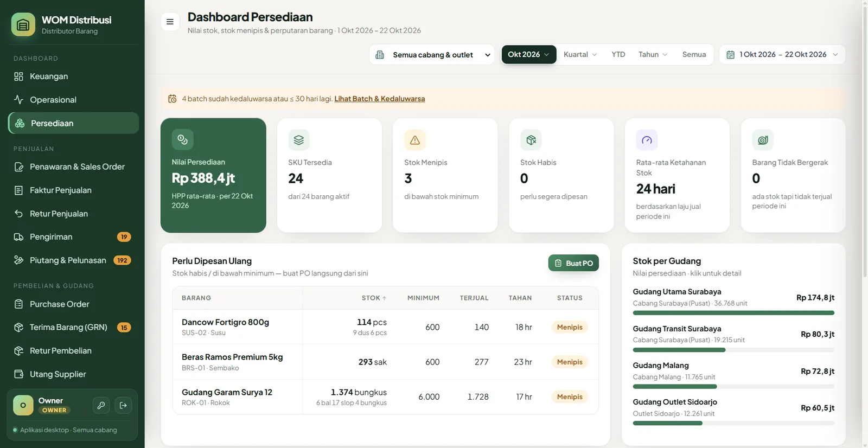Select the Beras Ramos Premium 5kg item
Viewport: 868px width, 448px height.
click(x=386, y=362)
